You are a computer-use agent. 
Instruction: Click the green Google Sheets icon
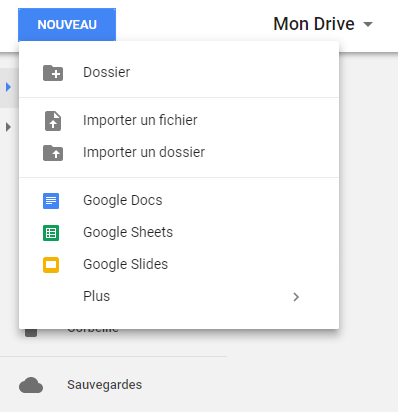[x=51, y=233]
